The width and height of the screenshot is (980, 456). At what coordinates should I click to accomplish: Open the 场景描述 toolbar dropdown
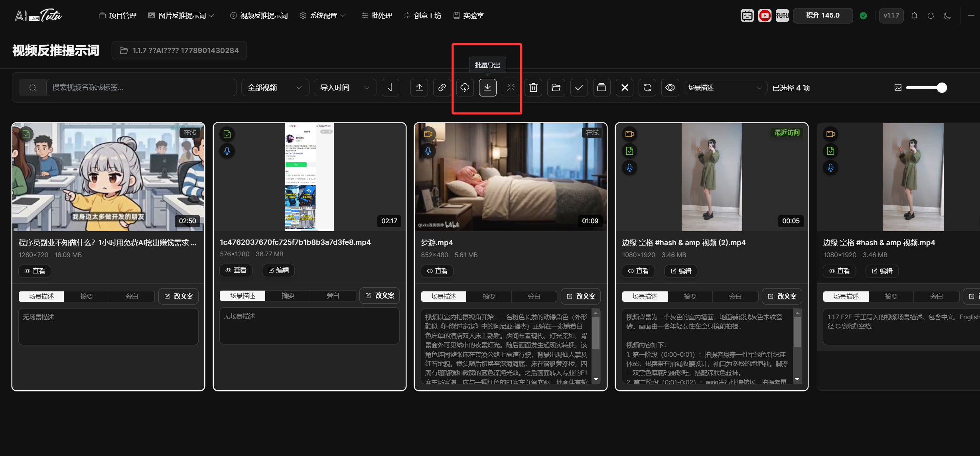point(726,88)
